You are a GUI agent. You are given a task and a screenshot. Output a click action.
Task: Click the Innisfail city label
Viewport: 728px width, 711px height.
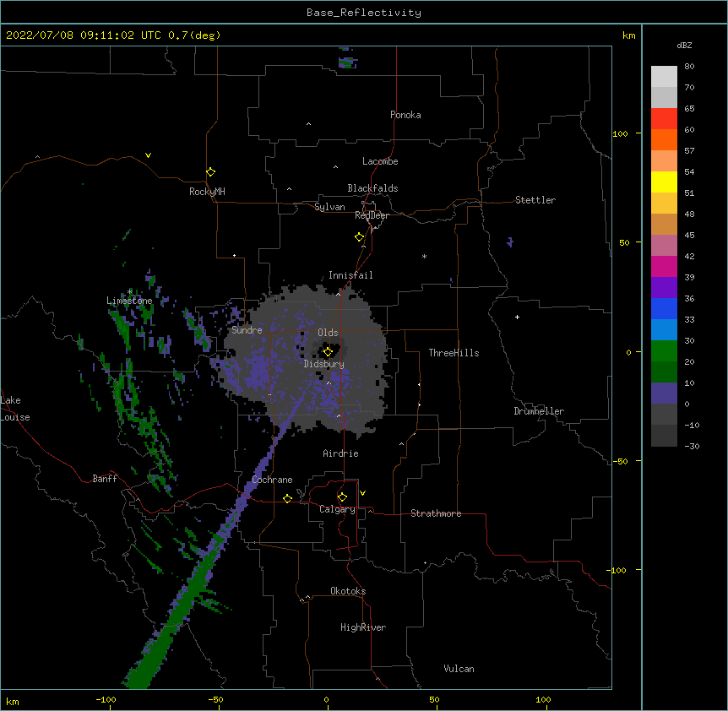[350, 275]
